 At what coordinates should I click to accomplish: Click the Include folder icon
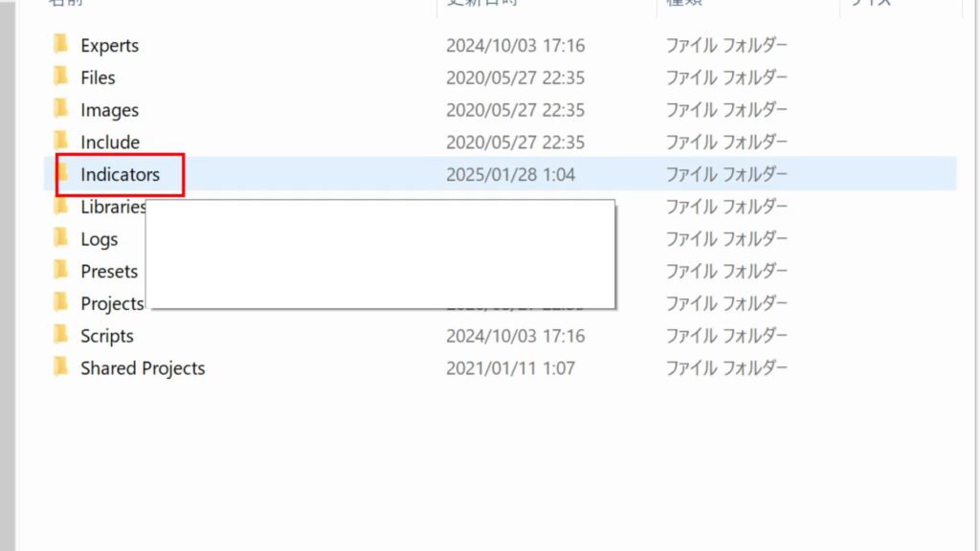point(60,142)
